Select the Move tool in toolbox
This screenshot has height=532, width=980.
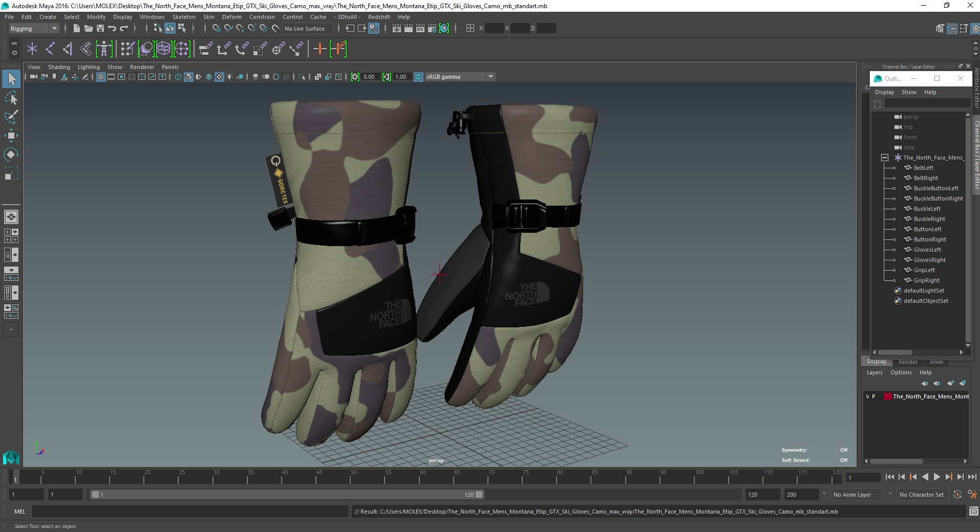click(x=11, y=136)
